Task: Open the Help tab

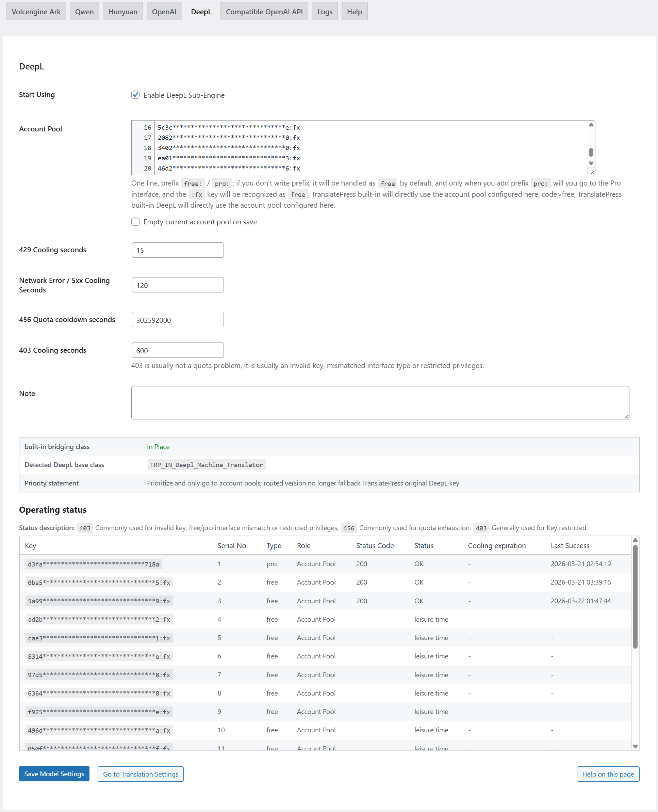Action: coord(355,11)
